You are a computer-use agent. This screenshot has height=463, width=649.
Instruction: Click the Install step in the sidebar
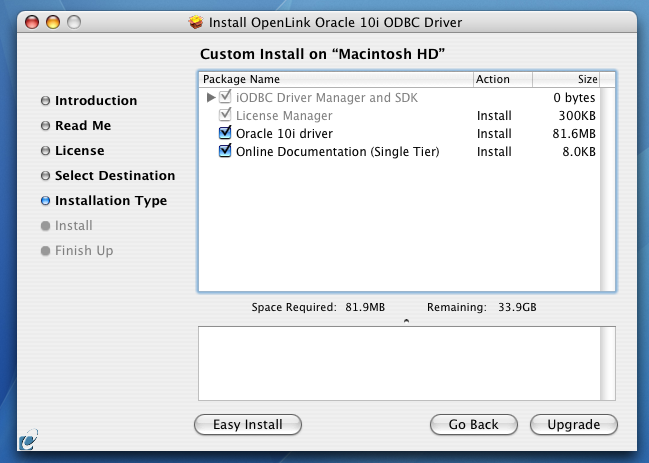(74, 226)
